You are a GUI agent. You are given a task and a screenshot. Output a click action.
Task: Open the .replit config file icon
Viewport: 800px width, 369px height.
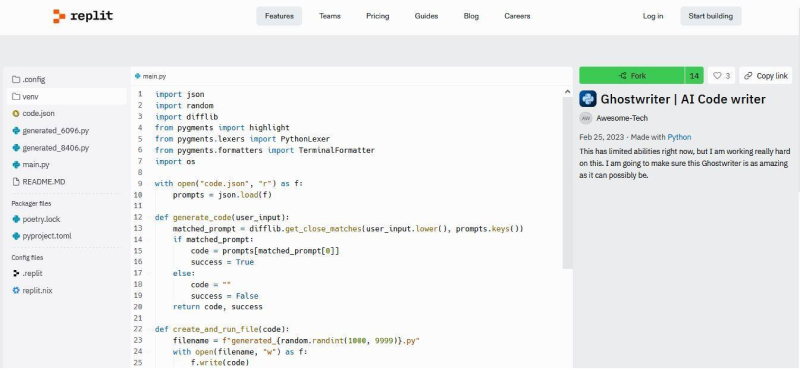click(x=16, y=274)
